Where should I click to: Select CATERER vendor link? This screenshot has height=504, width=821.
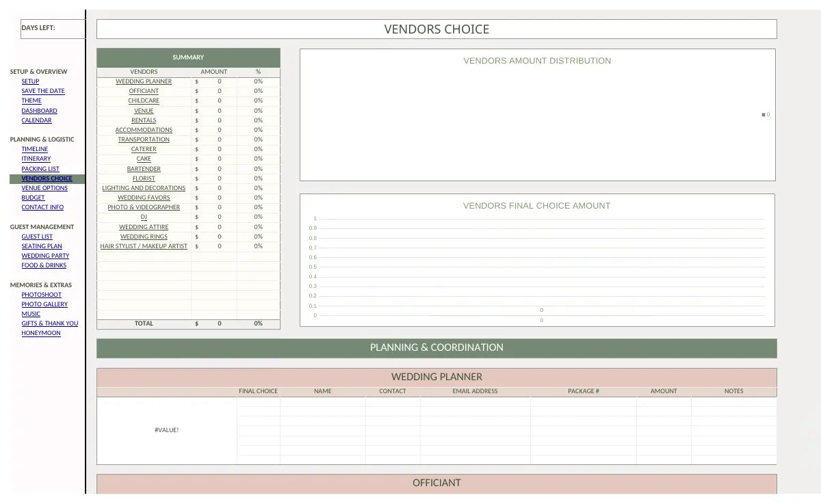(144, 149)
